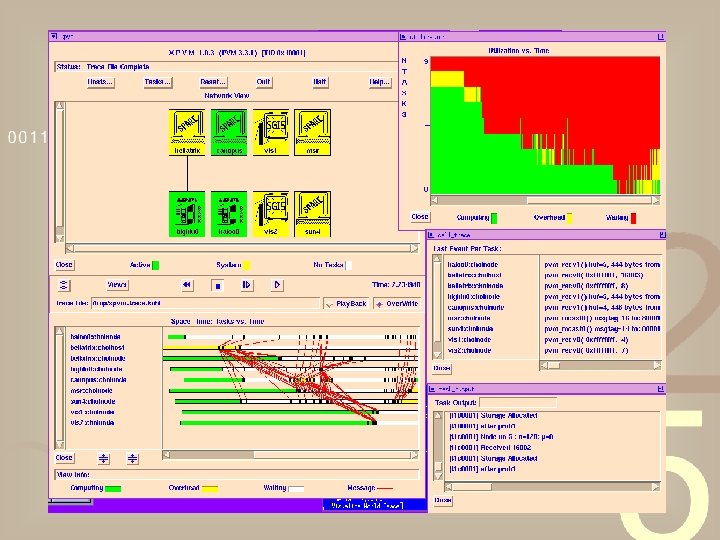Click the sliders icon left of Views
This screenshot has width=720, height=540.
coord(63,286)
